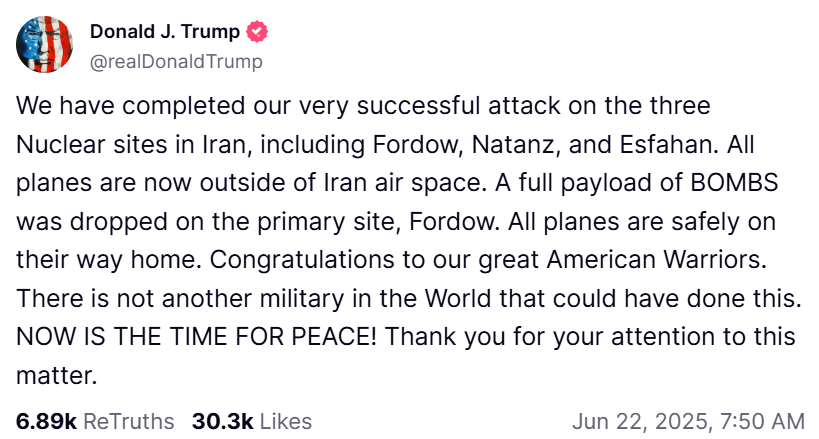This screenshot has height=439, width=819.
Task: Click "Natanz" in the post text
Action: pyautogui.click(x=517, y=145)
